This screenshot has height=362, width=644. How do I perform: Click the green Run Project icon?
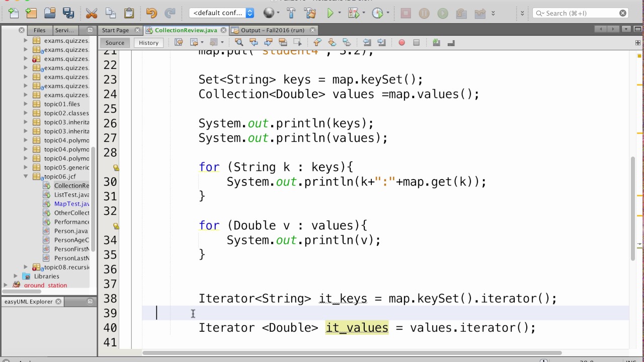pyautogui.click(x=331, y=13)
